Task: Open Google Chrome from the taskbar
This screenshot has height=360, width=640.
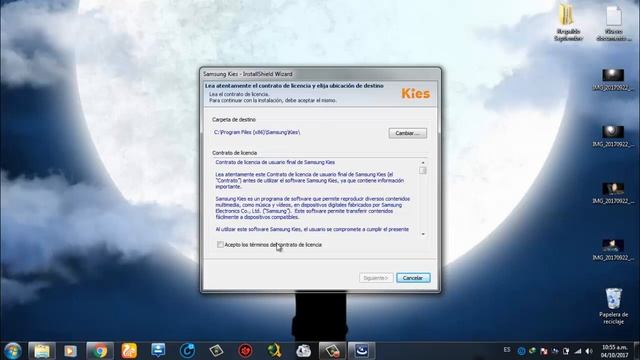Action: coord(100,351)
